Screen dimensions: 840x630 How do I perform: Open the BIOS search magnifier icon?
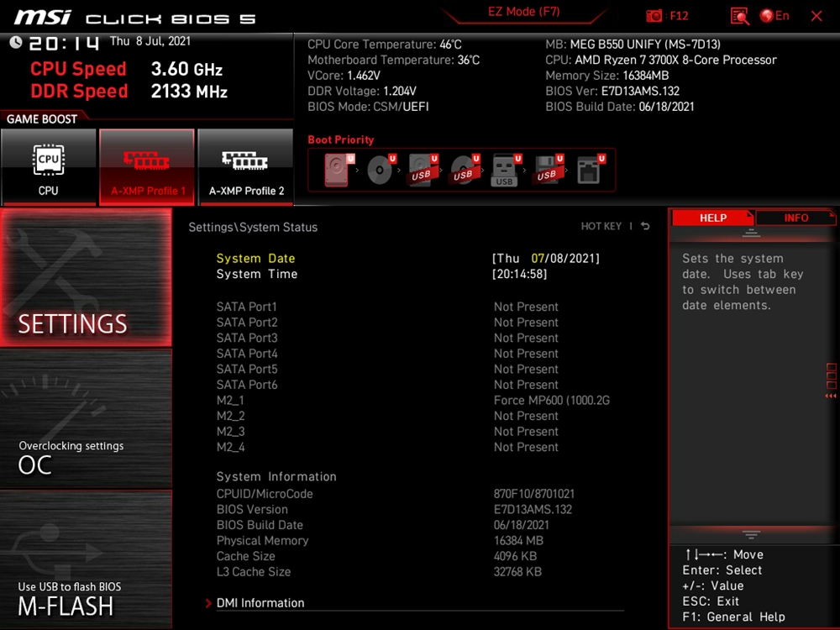point(739,16)
